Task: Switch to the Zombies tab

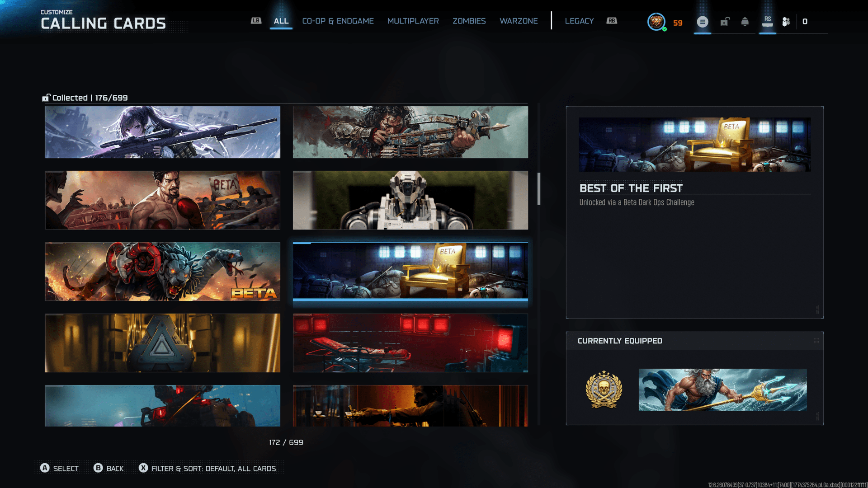Action: [x=469, y=21]
